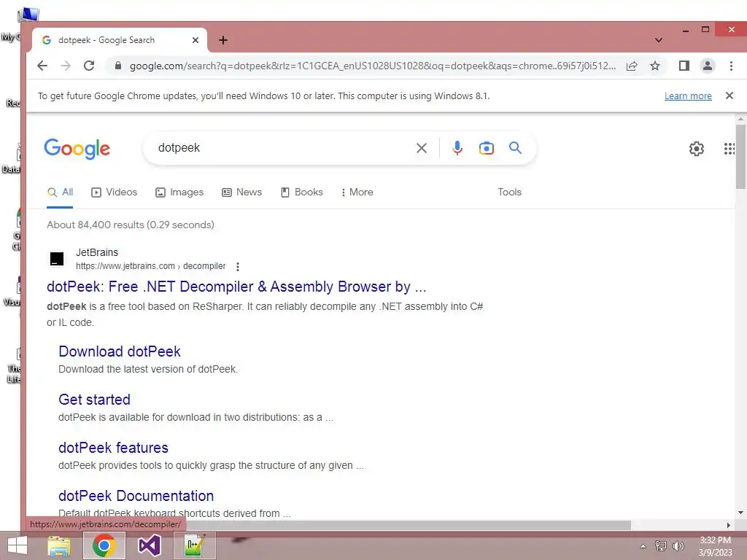Click the Learn more link

688,96
